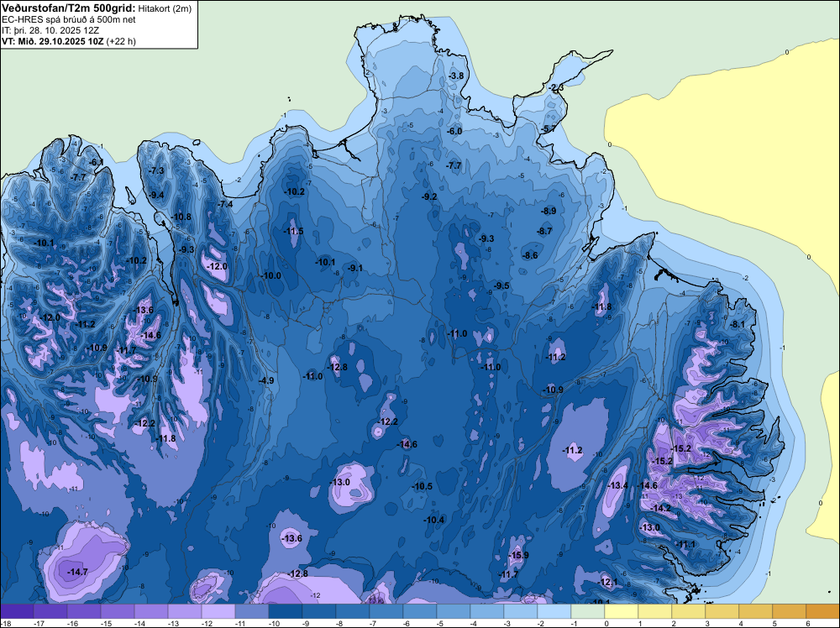
Task: Click the "Hitakort (2m)" header text
Action: point(164,8)
